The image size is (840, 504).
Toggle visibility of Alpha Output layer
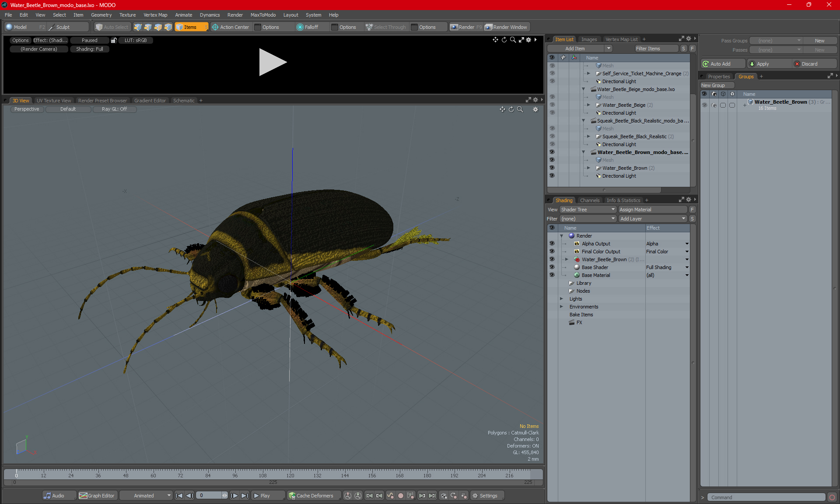[x=552, y=244]
